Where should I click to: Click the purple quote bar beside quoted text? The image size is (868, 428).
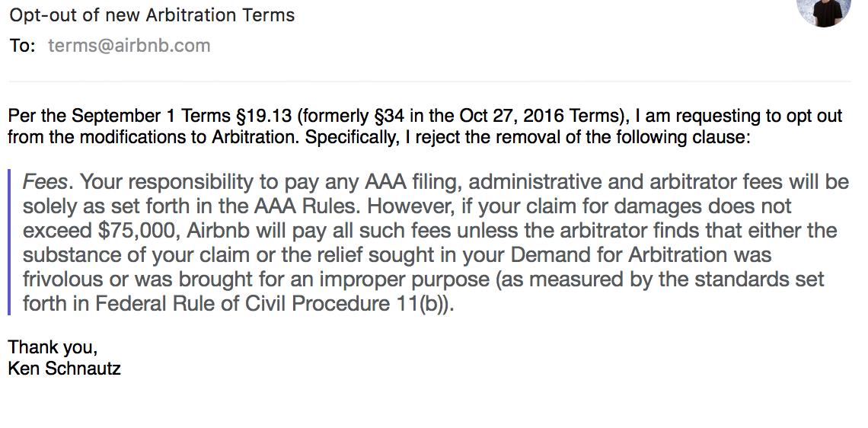(x=9, y=243)
